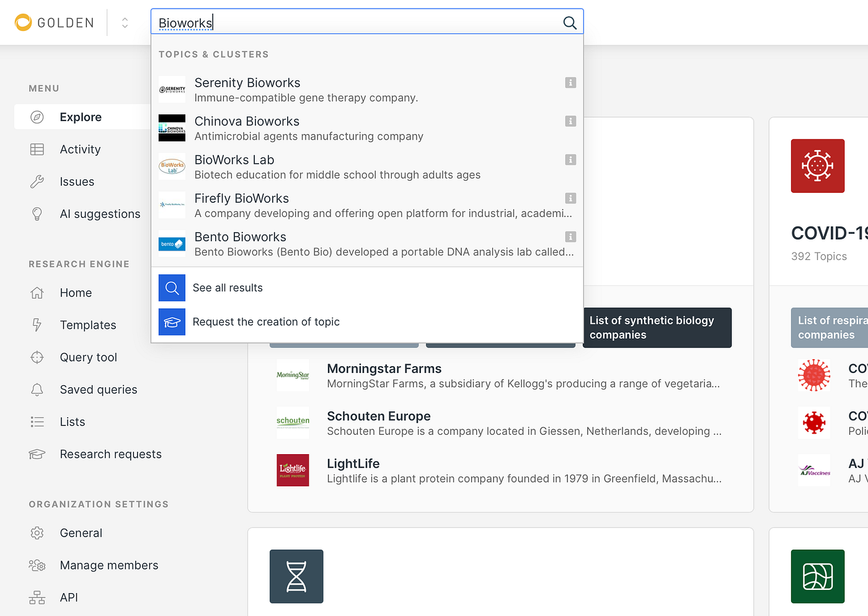The height and width of the screenshot is (616, 868).
Task: Click the graduation cap request icon
Action: [172, 322]
